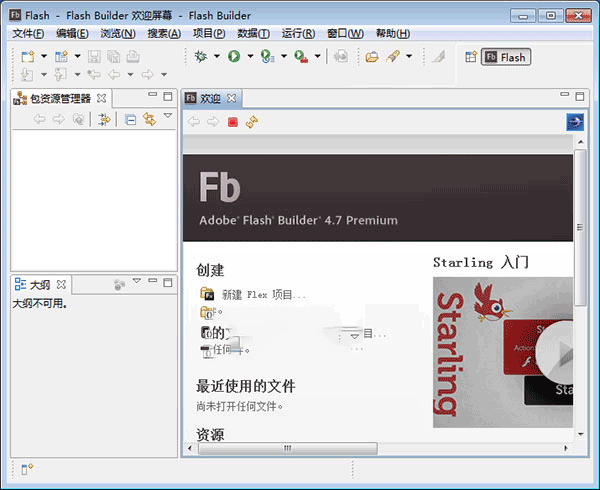Open the 大纲 panel view menu arrow
This screenshot has width=600, height=490.
point(137,283)
